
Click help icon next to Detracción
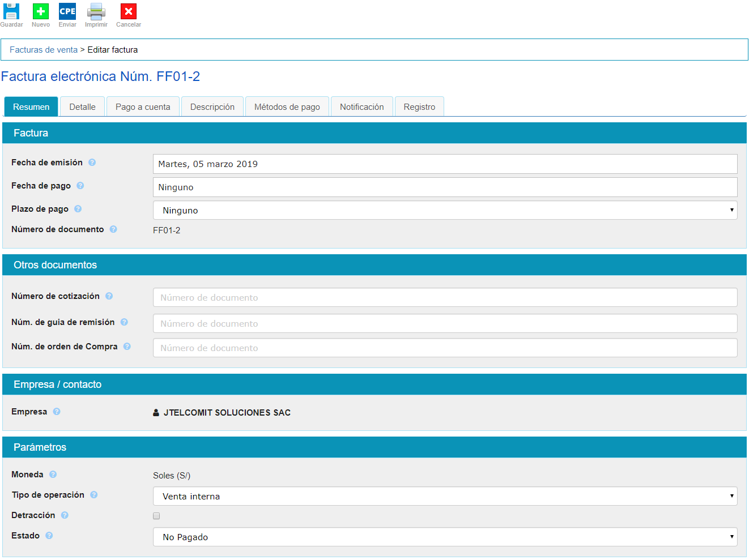tap(65, 515)
